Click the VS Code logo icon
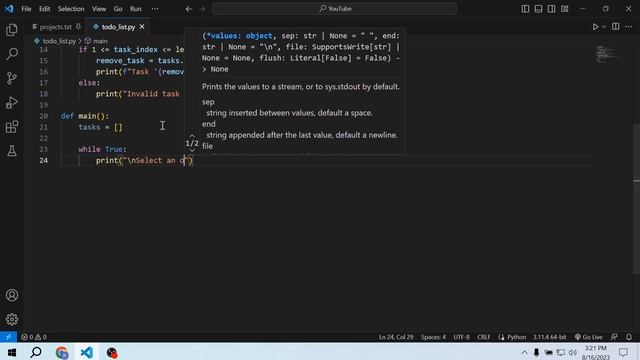The height and width of the screenshot is (360, 640). 9,9
